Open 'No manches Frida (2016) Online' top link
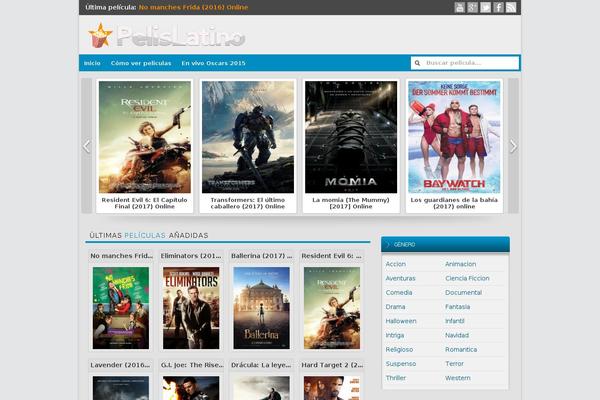 click(193, 7)
